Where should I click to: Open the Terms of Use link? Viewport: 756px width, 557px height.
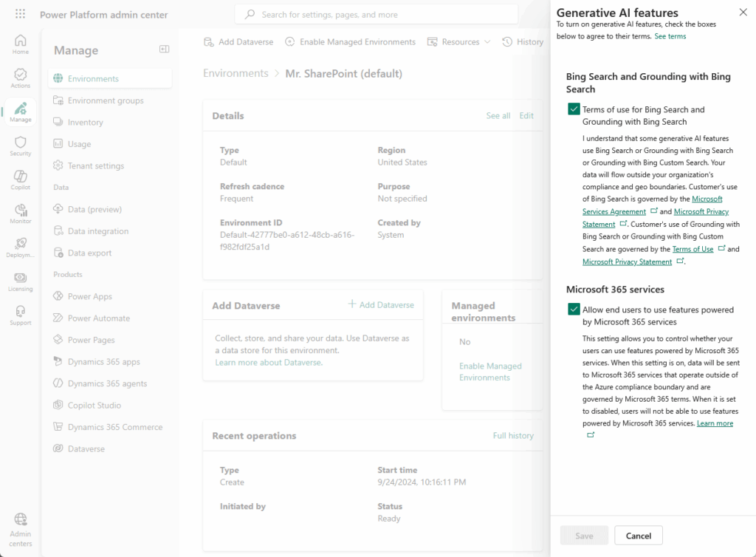[693, 249]
